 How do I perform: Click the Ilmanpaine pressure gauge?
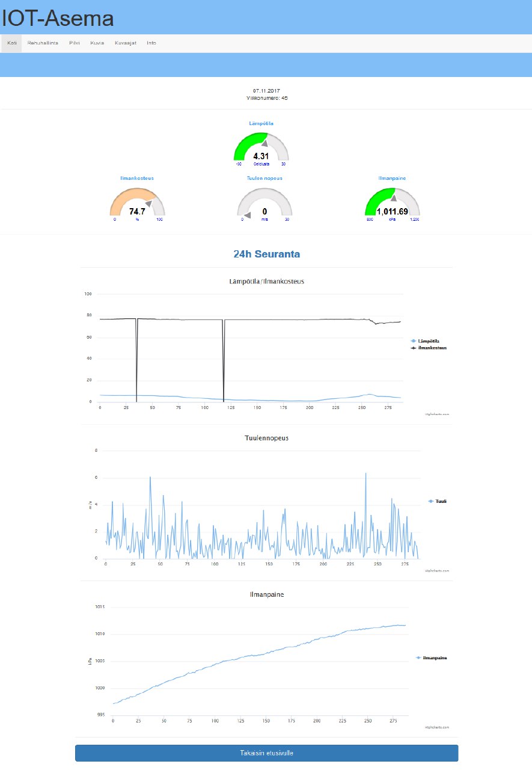[393, 202]
